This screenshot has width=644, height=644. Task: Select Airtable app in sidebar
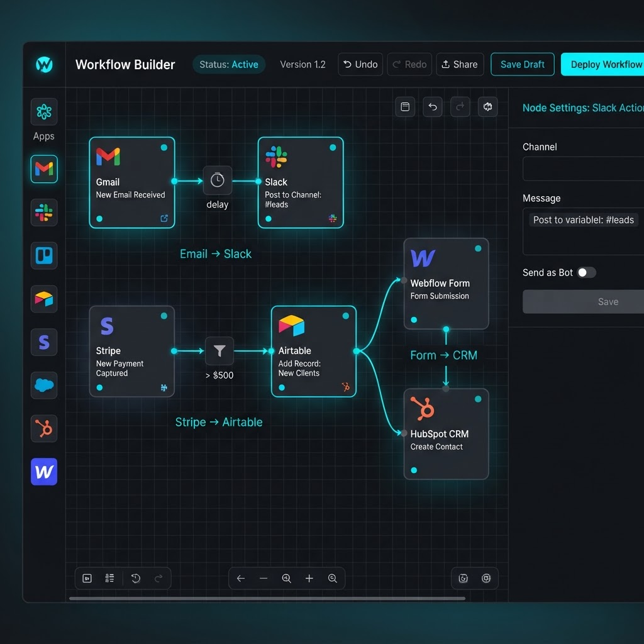pos(44,299)
